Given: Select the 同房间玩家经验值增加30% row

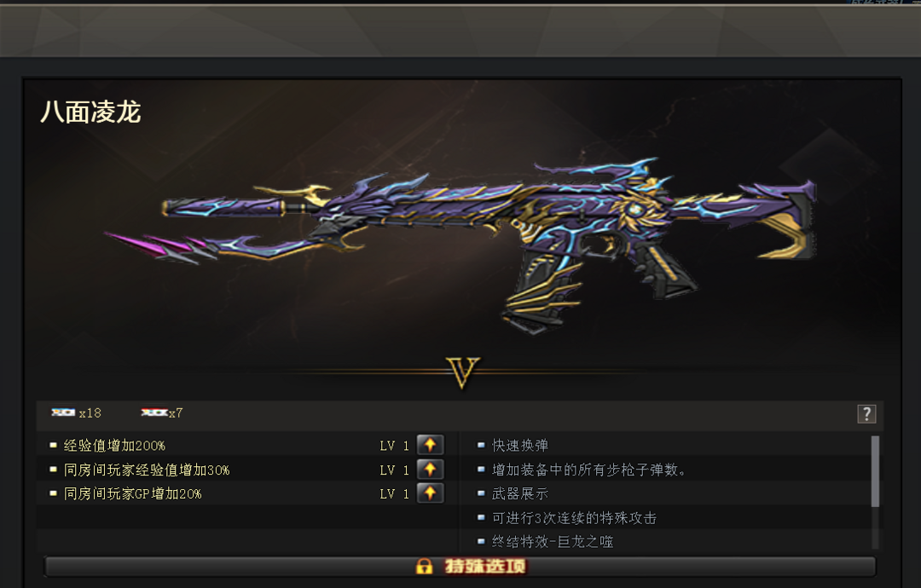Looking at the screenshot, I should pyautogui.click(x=246, y=470).
